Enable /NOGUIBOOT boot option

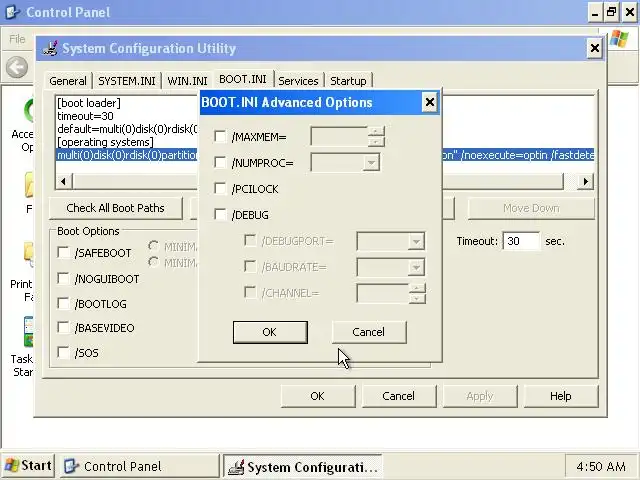coord(63,279)
